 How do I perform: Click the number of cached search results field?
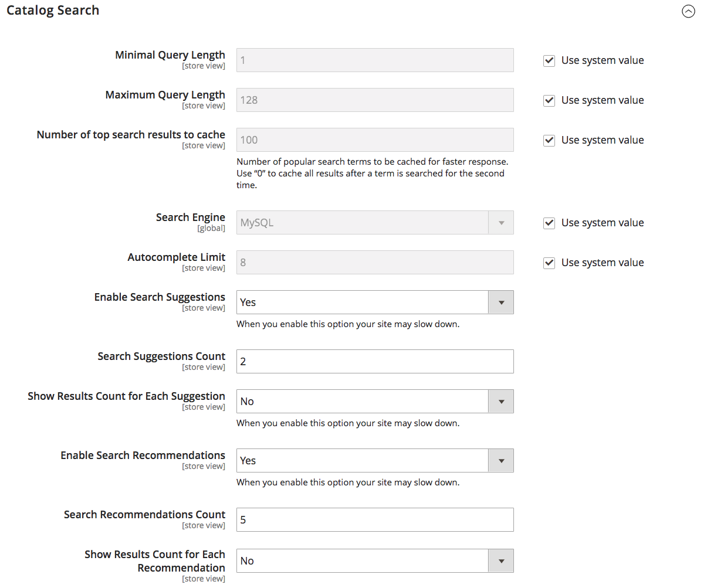click(x=375, y=140)
